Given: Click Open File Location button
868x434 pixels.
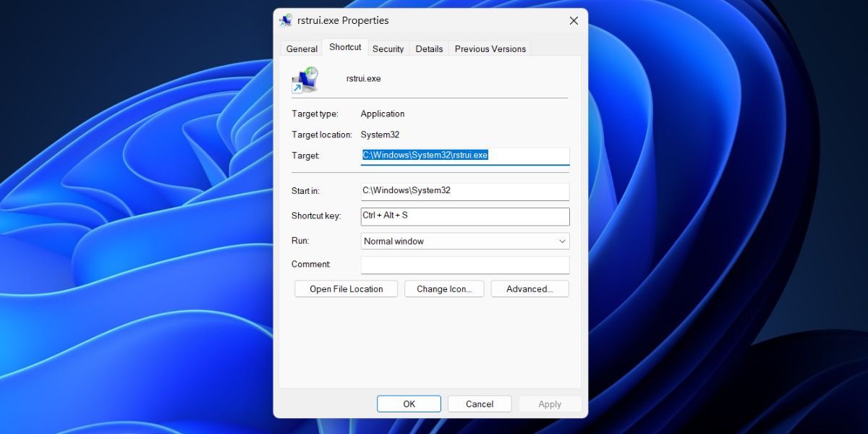Looking at the screenshot, I should 346,289.
